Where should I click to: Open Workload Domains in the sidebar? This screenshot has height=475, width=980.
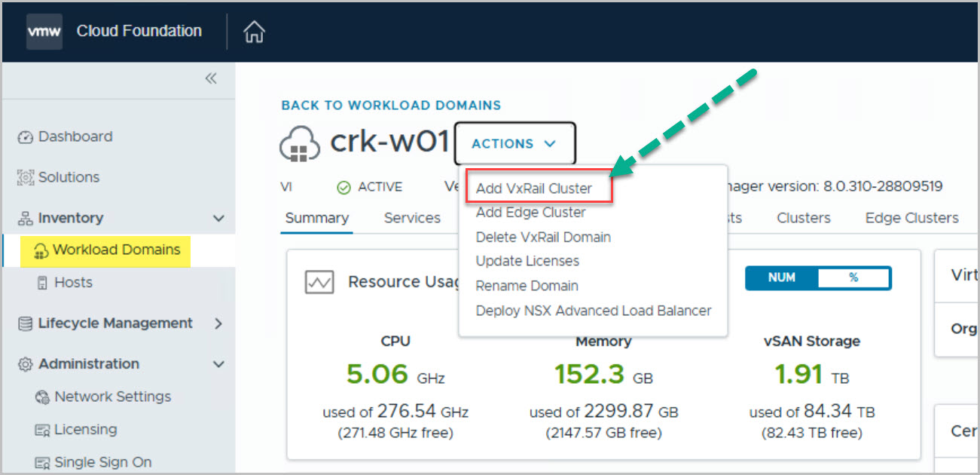click(x=116, y=250)
